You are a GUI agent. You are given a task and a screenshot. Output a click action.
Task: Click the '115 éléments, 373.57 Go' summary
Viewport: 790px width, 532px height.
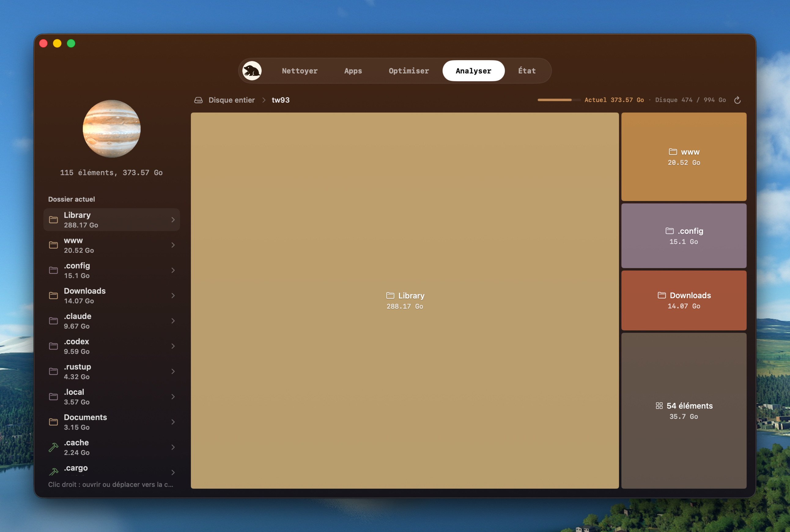pyautogui.click(x=111, y=173)
